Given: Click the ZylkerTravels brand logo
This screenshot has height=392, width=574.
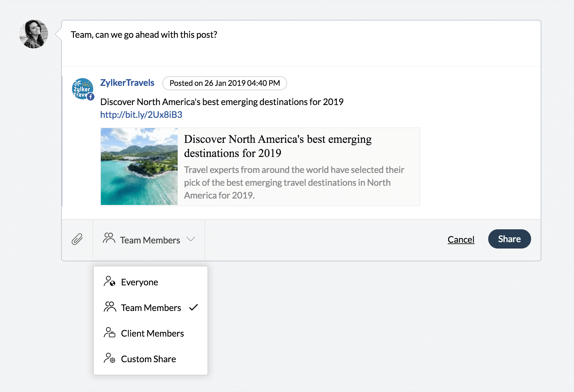Looking at the screenshot, I should coord(82,88).
